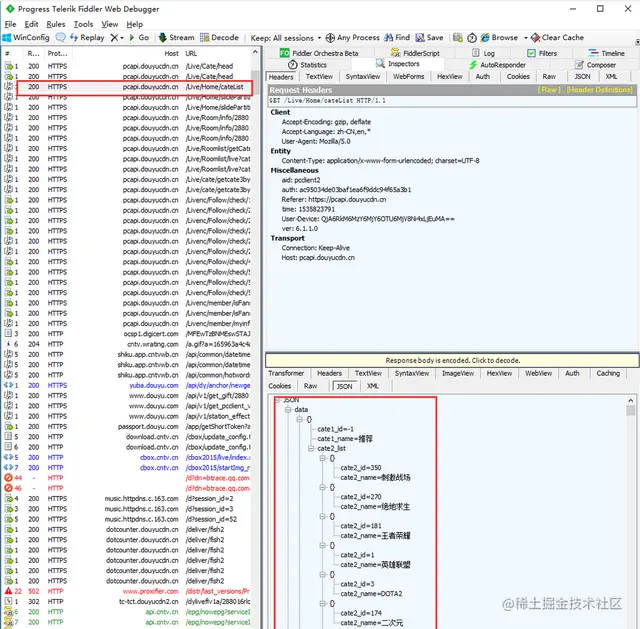Collapse the cate2_list tree node

tap(311, 448)
